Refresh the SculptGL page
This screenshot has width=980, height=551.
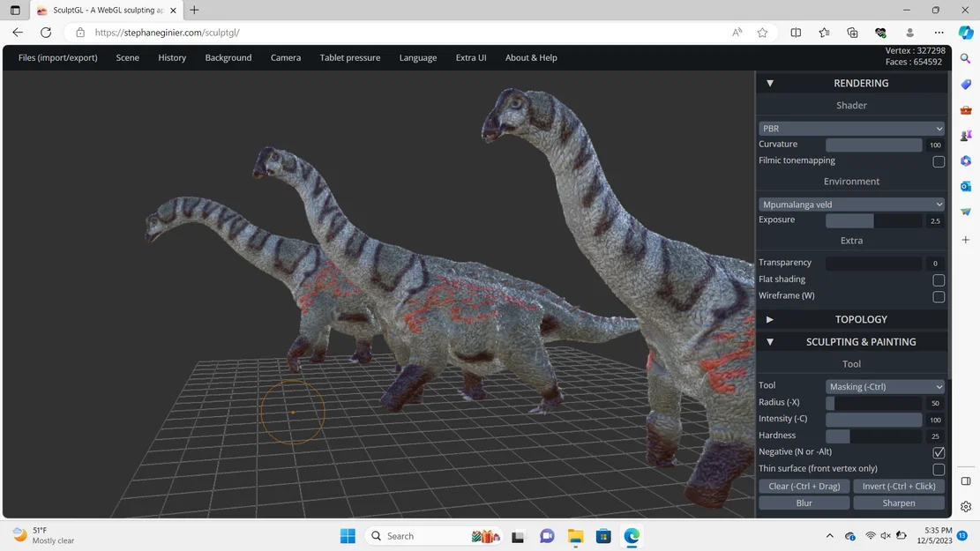(46, 33)
